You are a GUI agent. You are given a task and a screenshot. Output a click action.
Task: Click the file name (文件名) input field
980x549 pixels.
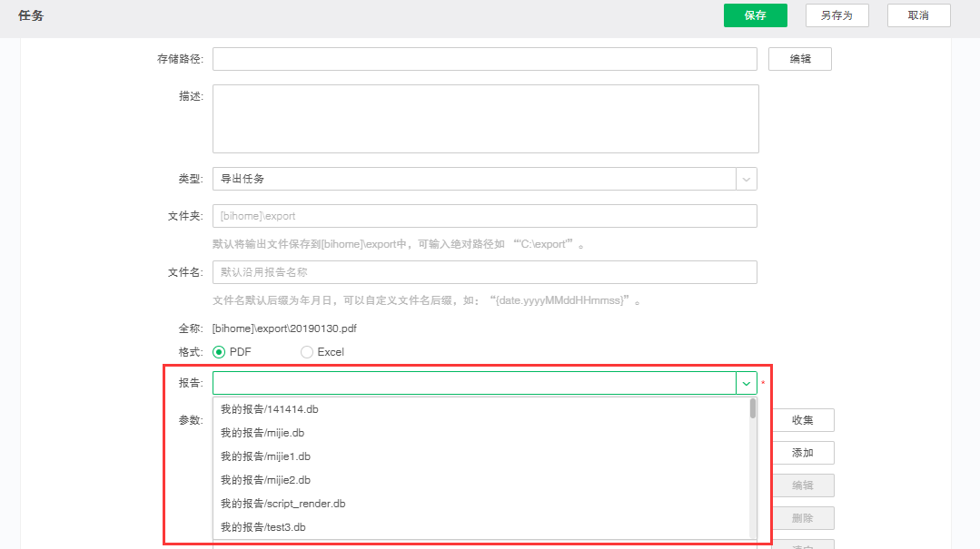[x=484, y=272]
